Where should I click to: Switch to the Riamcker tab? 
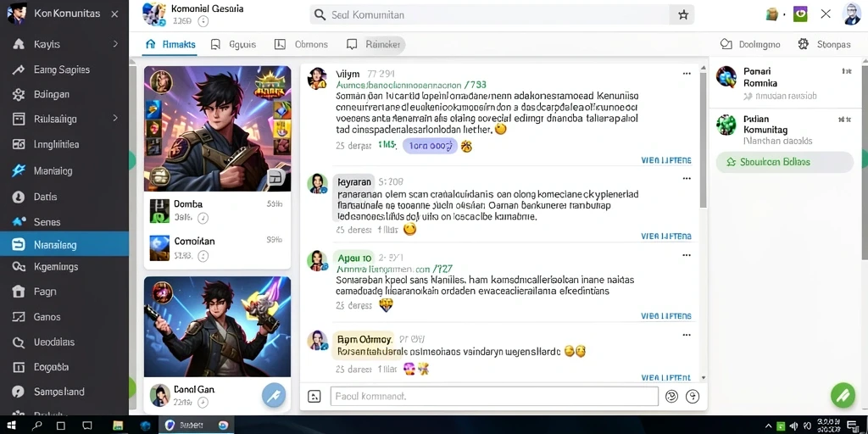point(375,45)
